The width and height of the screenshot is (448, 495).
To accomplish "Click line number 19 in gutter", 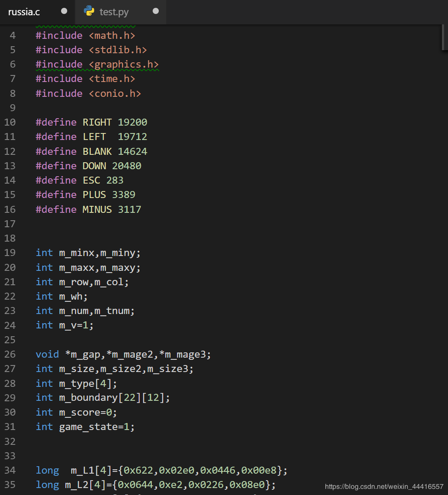I will [10, 253].
